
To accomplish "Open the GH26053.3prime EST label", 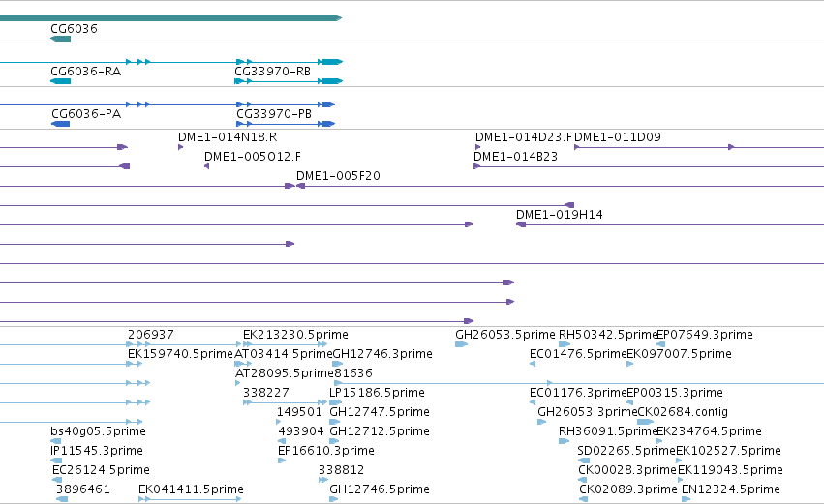I will [588, 412].
